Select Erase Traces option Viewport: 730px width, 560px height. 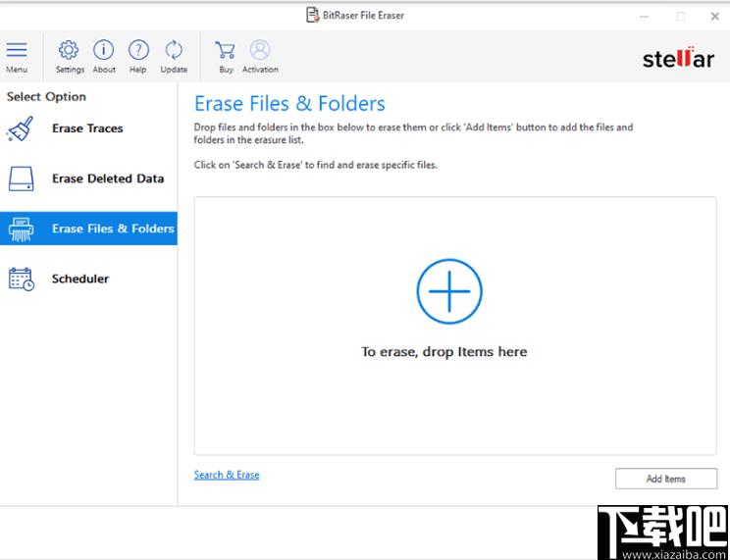88,128
